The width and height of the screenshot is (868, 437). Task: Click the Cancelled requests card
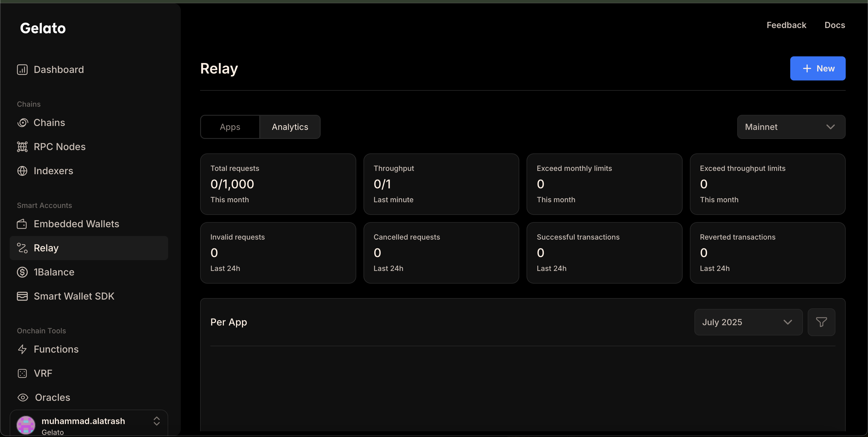click(x=441, y=253)
